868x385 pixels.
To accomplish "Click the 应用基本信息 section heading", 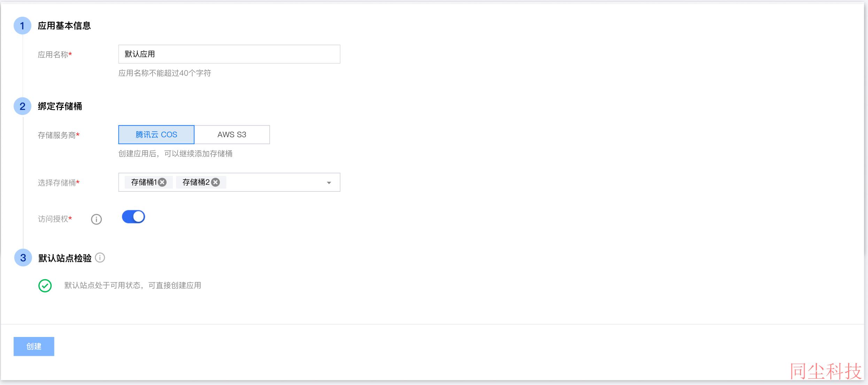I will tap(64, 26).
